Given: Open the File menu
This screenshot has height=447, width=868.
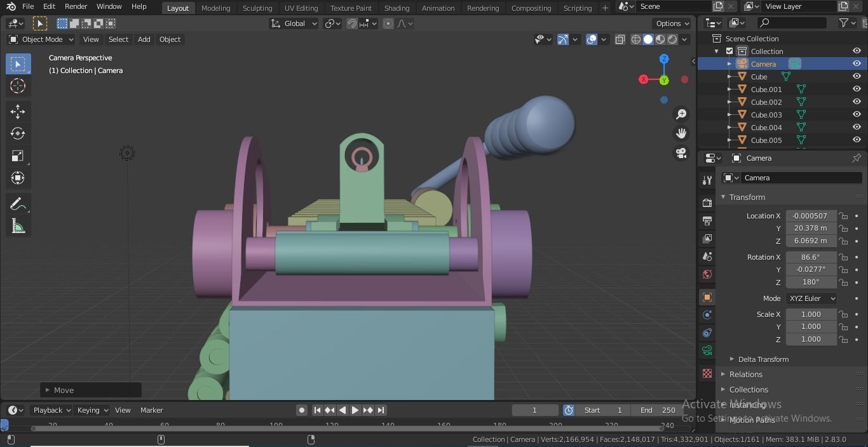Looking at the screenshot, I should point(28,6).
